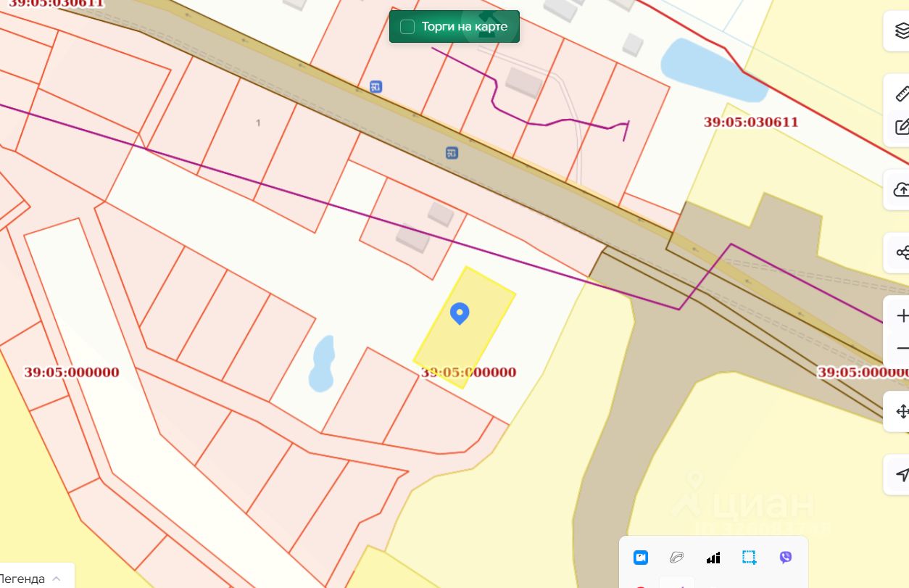Locate me with the navigation arrow
This screenshot has width=909, height=588.
[902, 475]
